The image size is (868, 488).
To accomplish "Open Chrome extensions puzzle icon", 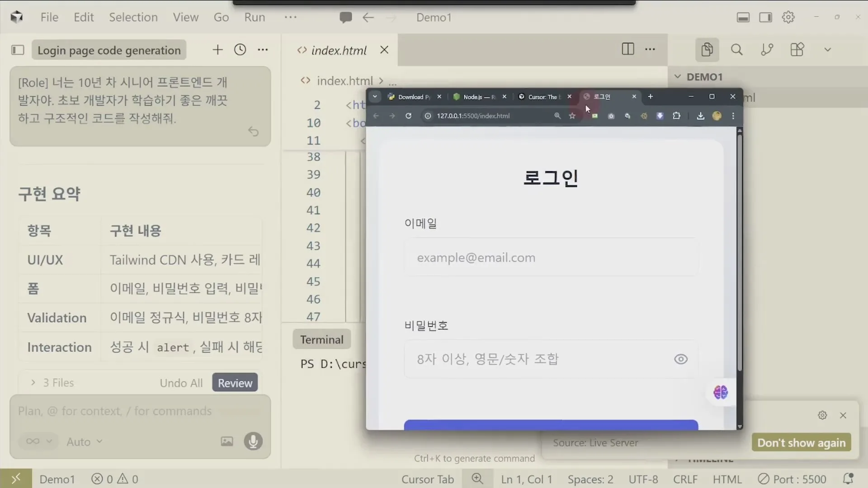I will point(676,116).
